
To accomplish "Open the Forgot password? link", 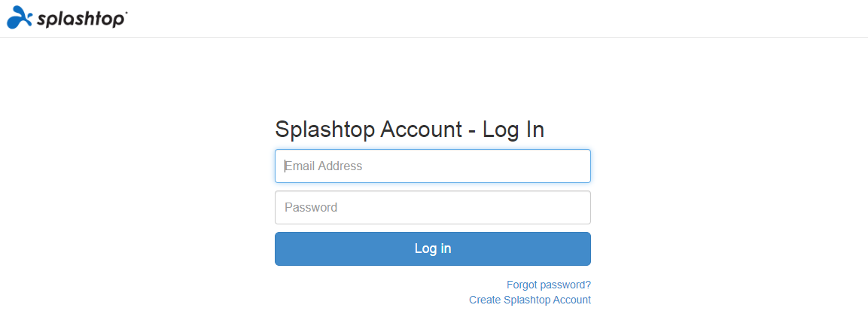I will click(x=548, y=285).
